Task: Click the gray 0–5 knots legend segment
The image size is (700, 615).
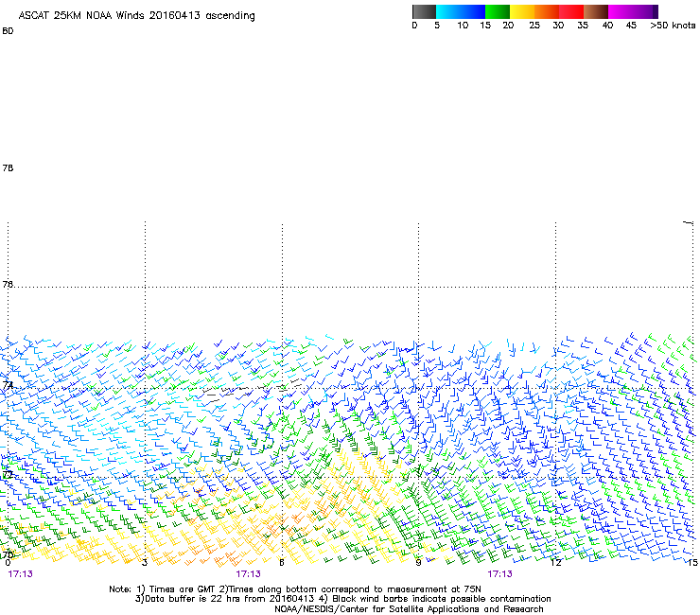Action: (x=424, y=11)
